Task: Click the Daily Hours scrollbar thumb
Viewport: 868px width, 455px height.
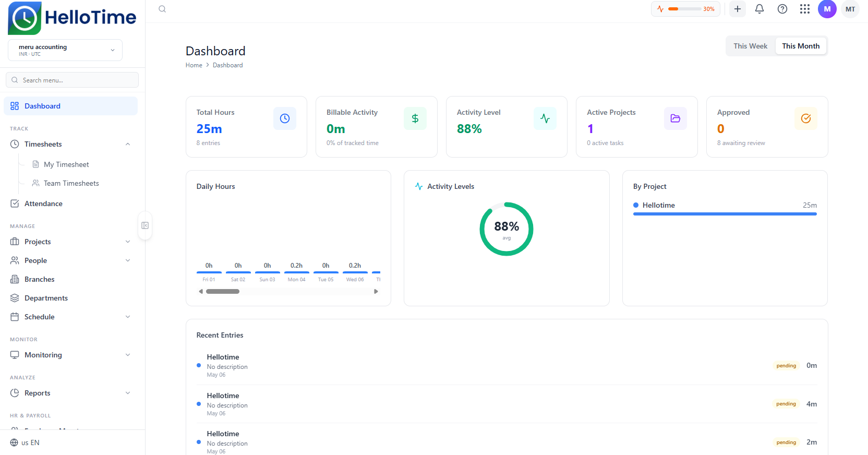Action: (x=223, y=292)
